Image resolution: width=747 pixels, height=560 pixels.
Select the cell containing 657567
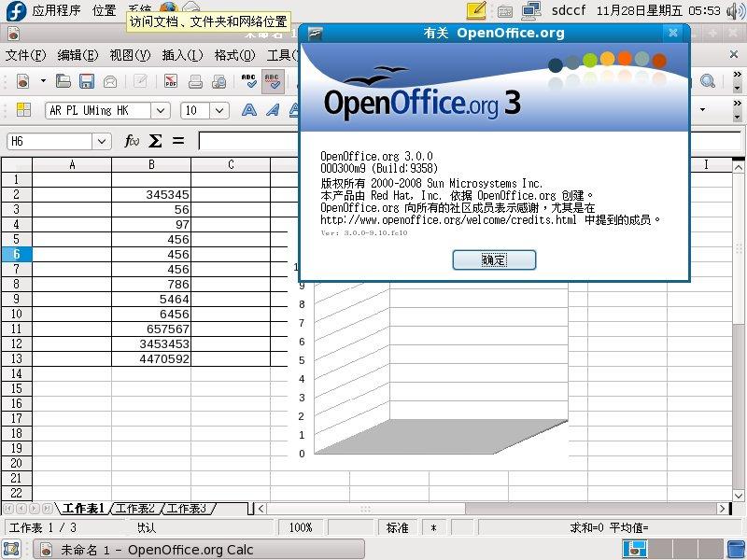click(151, 329)
